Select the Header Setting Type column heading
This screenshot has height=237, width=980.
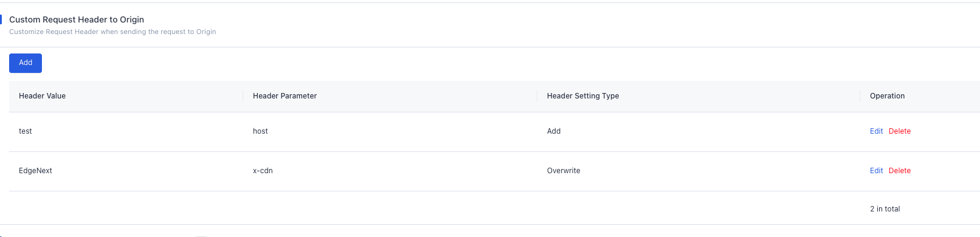[583, 96]
